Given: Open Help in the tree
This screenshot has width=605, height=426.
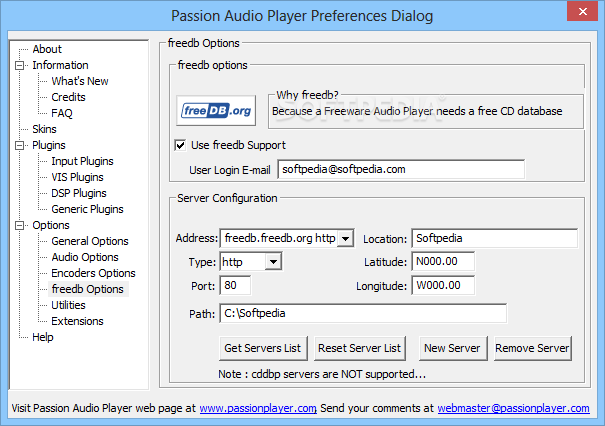Looking at the screenshot, I should (x=43, y=337).
